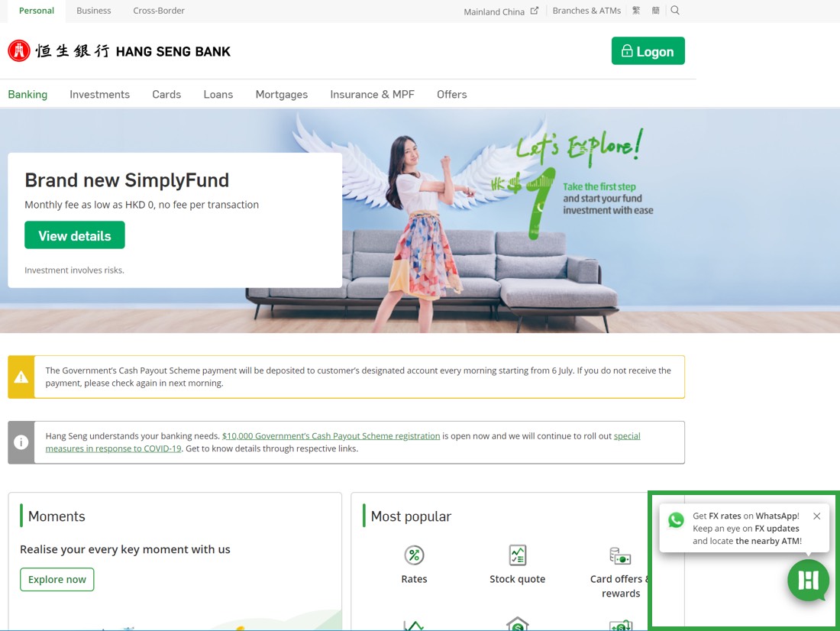The width and height of the screenshot is (840, 631).
Task: Open the green chat assistant bubble
Action: 808,580
